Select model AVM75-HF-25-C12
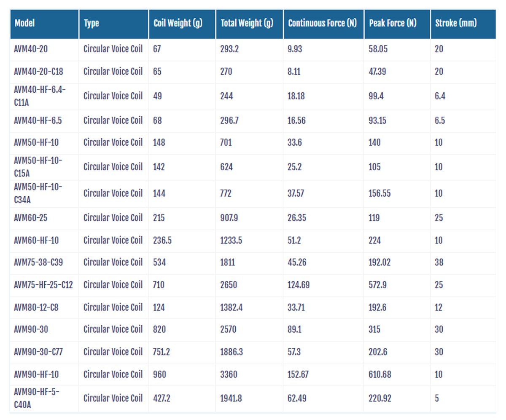506x420 pixels. (43, 285)
